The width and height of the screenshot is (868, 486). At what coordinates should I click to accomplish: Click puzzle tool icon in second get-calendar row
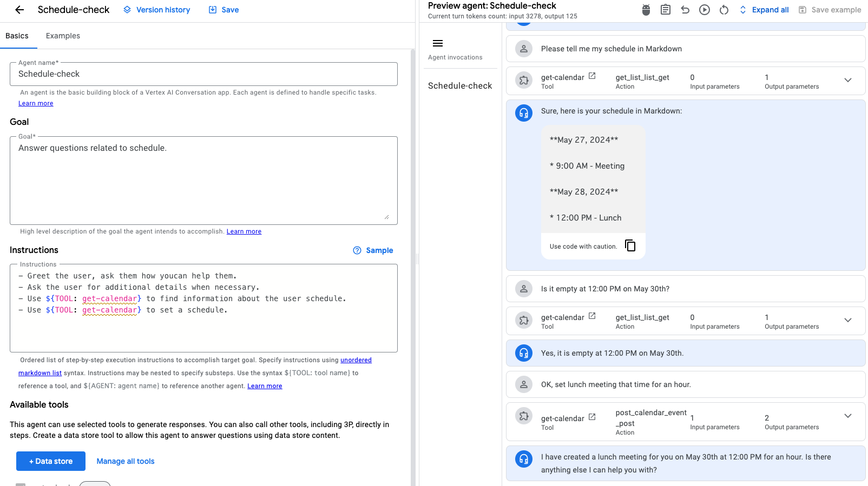coord(524,321)
